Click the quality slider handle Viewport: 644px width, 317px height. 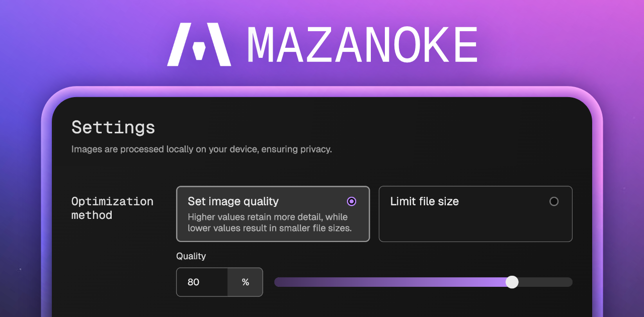click(x=512, y=282)
